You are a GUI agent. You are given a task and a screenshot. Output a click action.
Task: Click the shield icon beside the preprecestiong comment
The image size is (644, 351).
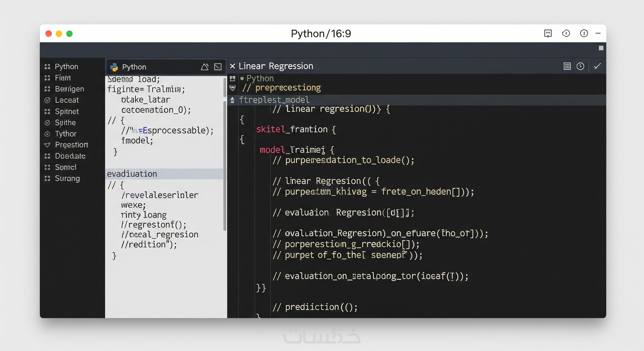(233, 88)
